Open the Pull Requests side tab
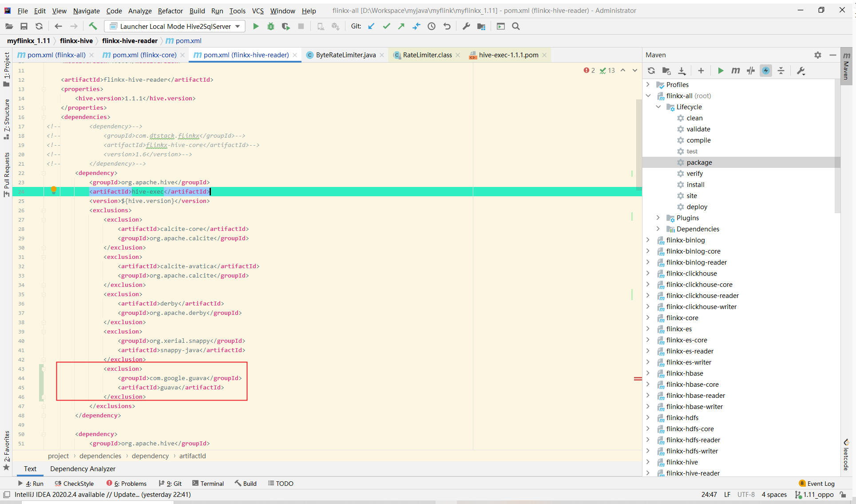The image size is (856, 504). coord(6,175)
